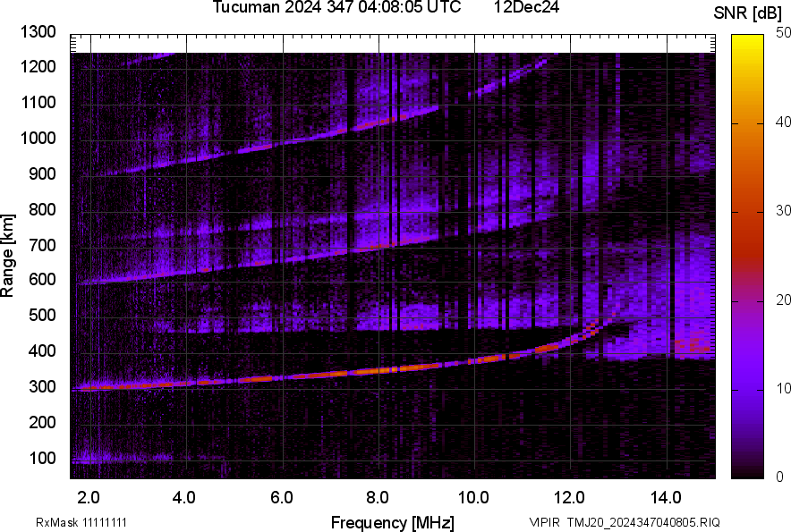Click the '14.0' frequency tick label
This screenshot has height=532, width=791.
point(667,496)
